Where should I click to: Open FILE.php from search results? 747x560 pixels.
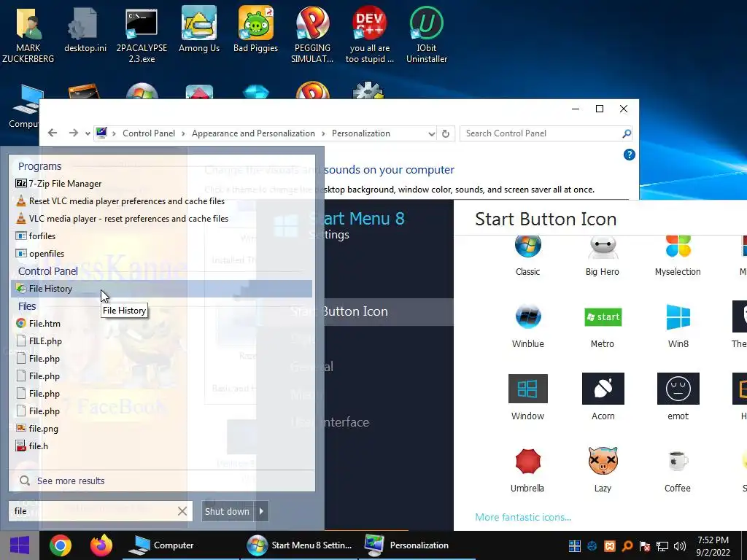[161, 341]
